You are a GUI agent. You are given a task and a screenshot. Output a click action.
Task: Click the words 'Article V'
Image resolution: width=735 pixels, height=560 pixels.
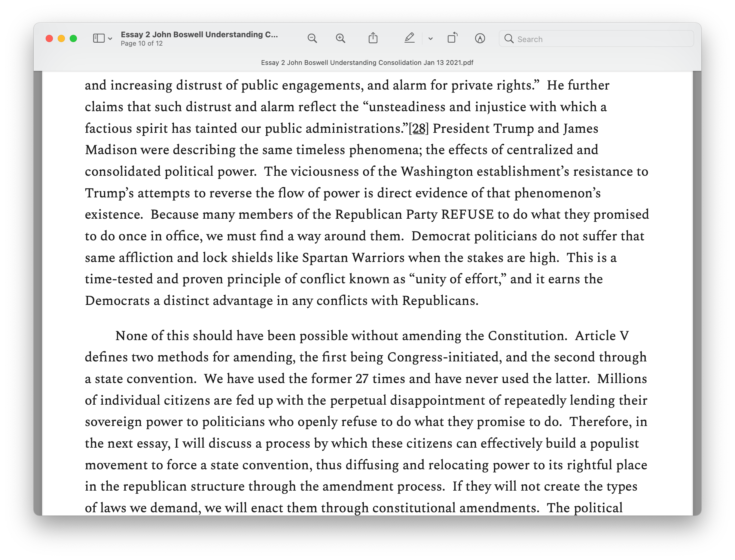(x=602, y=336)
